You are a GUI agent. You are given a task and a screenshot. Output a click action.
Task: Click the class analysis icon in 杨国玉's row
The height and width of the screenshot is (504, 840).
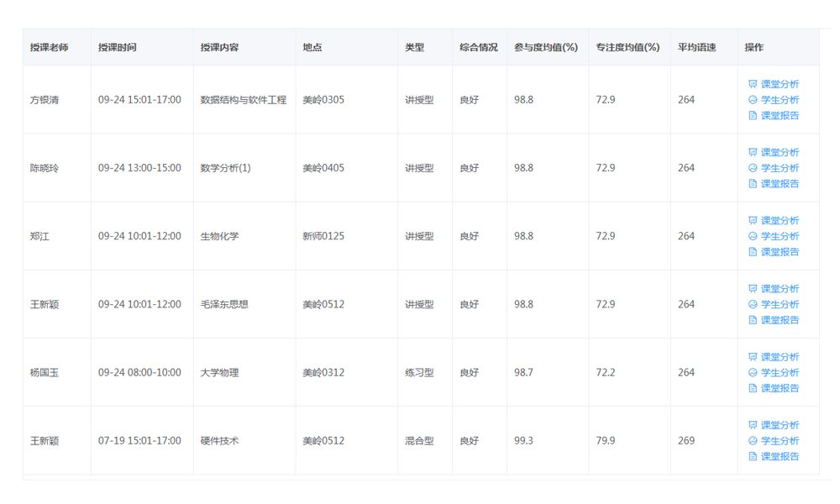752,356
